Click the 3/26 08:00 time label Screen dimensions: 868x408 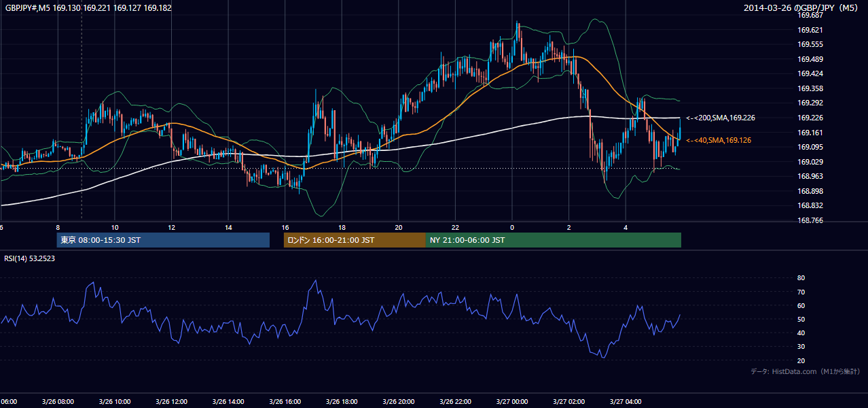(x=58, y=401)
